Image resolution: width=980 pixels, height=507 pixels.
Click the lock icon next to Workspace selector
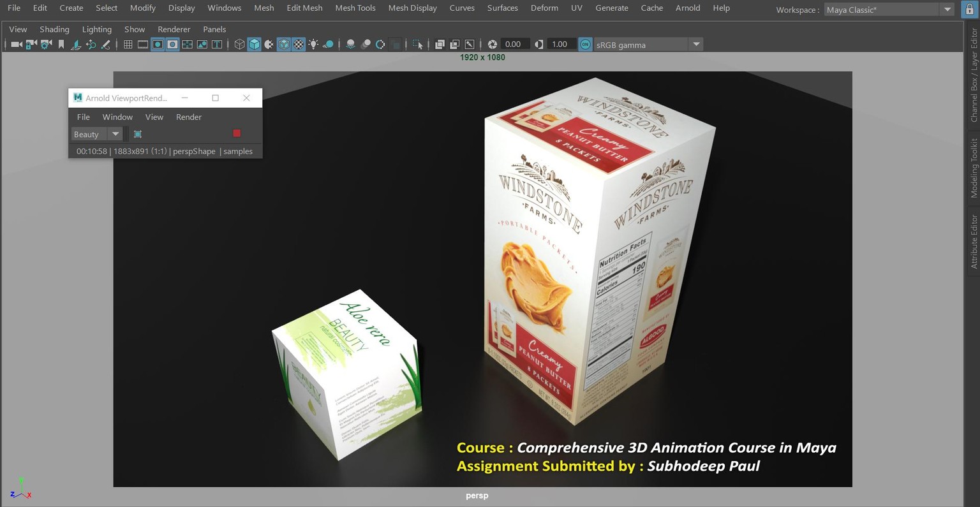[969, 10]
